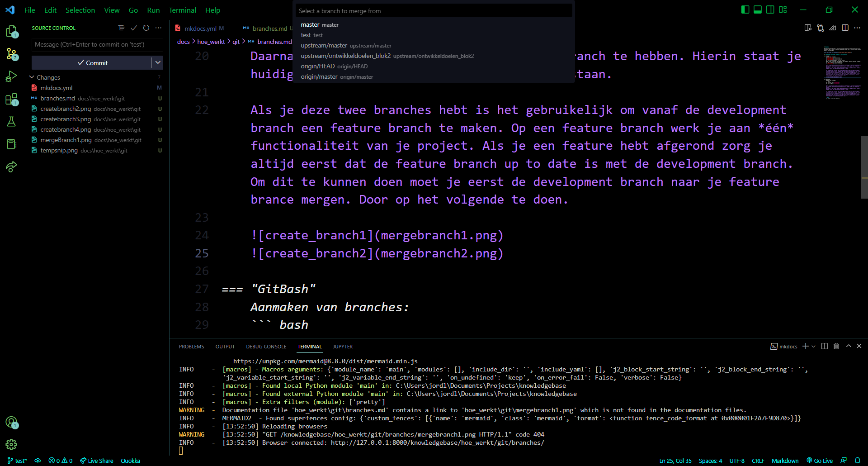Click the new terminal plus icon
The height and width of the screenshot is (466, 868).
coord(805,346)
